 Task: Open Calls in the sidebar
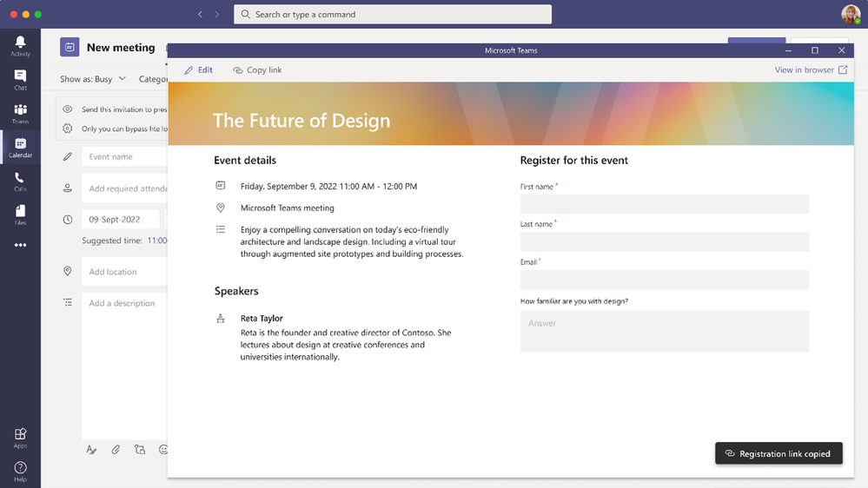pyautogui.click(x=20, y=181)
